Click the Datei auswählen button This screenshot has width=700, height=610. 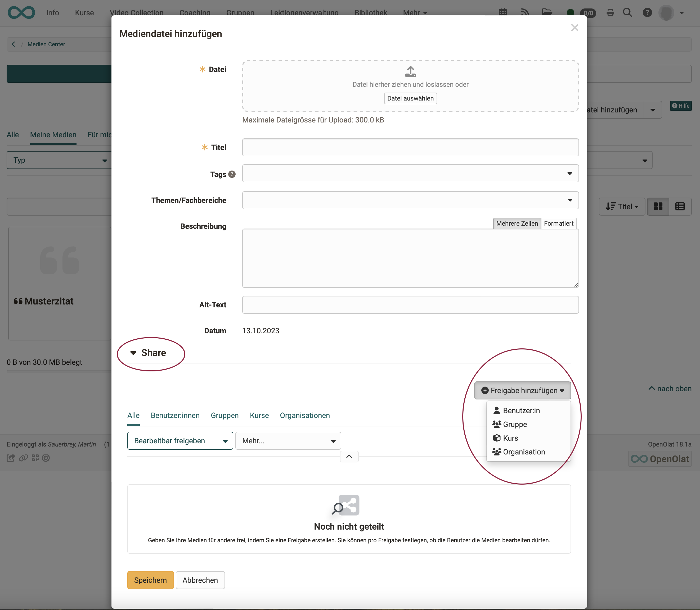411,98
